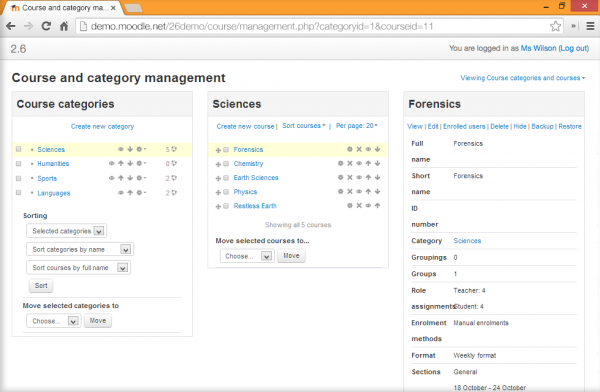
Task: Edit settings gear for Forensics course
Action: (x=350, y=149)
